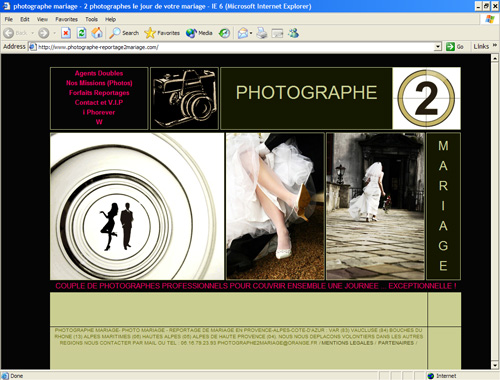Open the Help menu
Image resolution: width=500 pixels, height=380 pixels.
click(x=110, y=19)
